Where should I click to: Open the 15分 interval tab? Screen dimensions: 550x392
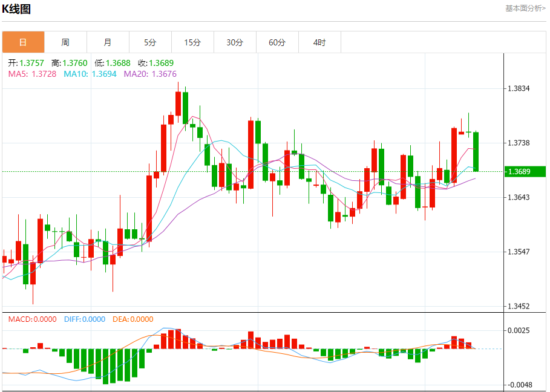193,42
